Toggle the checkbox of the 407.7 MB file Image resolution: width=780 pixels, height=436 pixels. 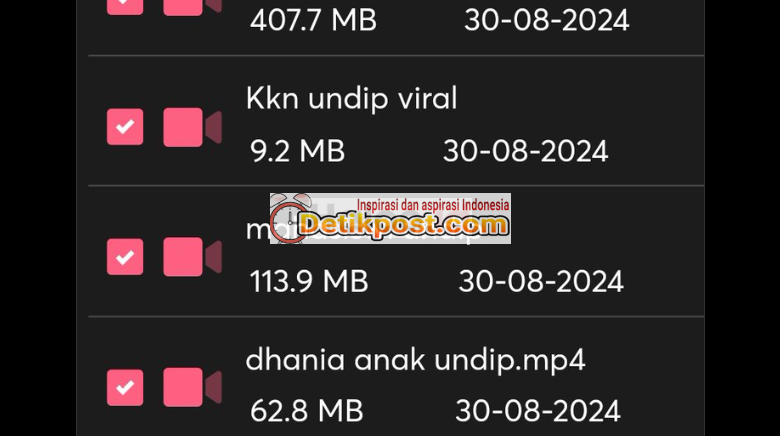click(x=125, y=7)
